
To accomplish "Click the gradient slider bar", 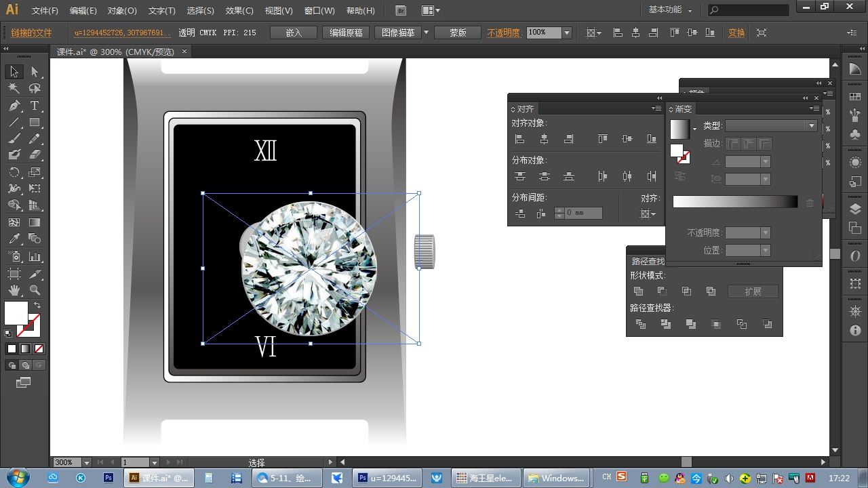I will (x=735, y=202).
